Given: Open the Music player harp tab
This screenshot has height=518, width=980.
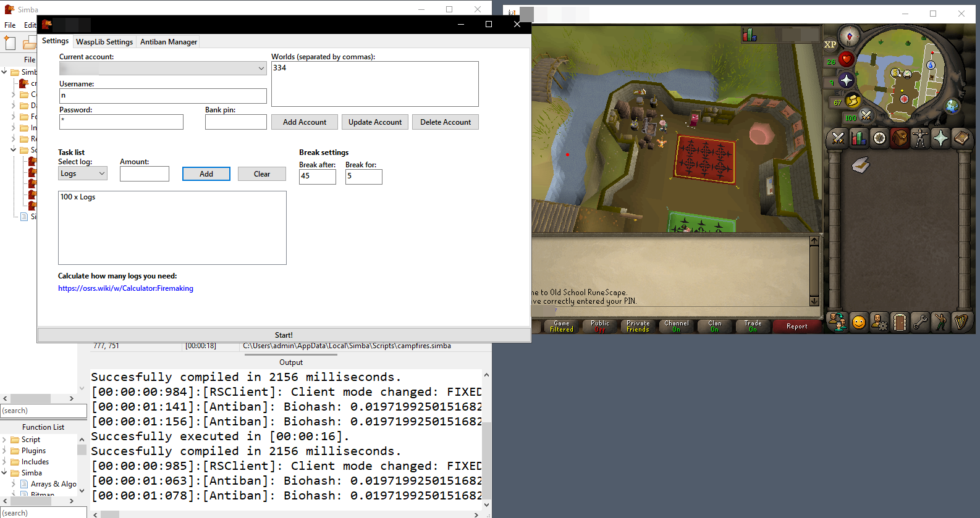Looking at the screenshot, I should [x=961, y=322].
